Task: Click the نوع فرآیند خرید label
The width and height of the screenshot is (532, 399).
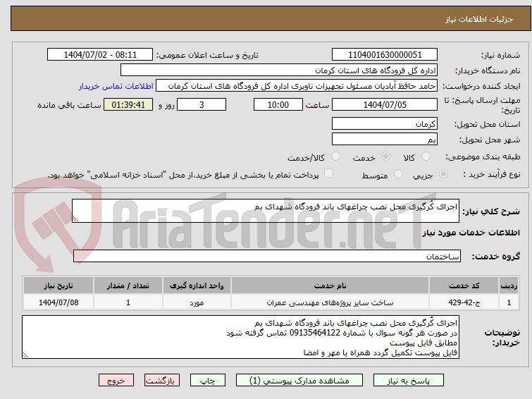Action: [491, 174]
